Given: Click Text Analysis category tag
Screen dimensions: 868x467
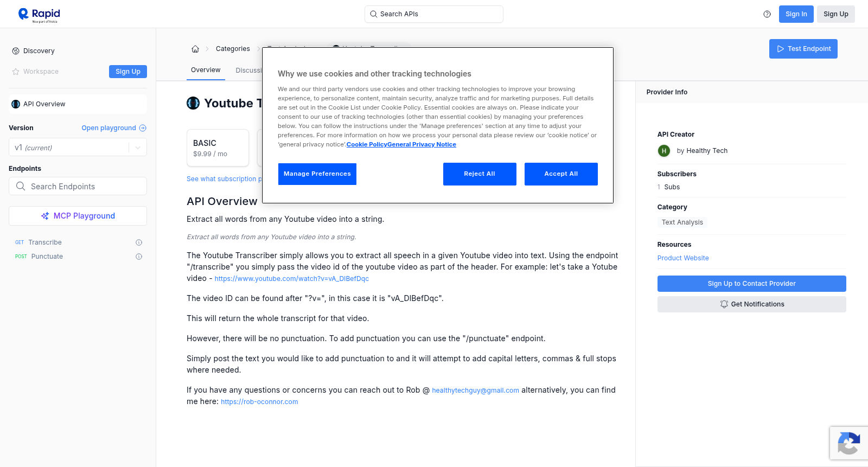Looking at the screenshot, I should pos(682,222).
